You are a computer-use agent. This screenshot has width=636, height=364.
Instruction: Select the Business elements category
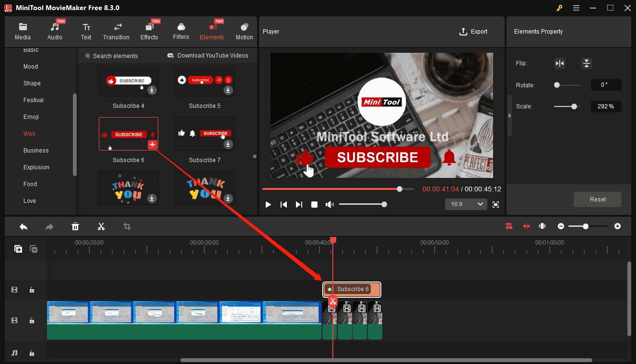[x=36, y=151]
